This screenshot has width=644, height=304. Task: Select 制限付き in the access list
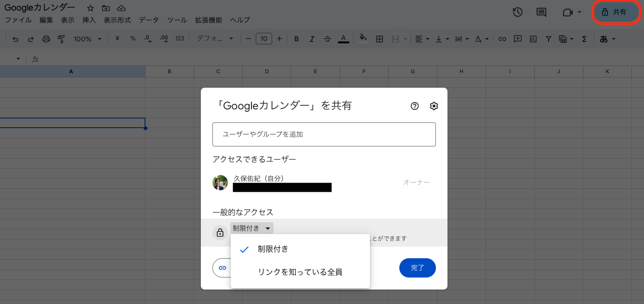[x=300, y=249]
